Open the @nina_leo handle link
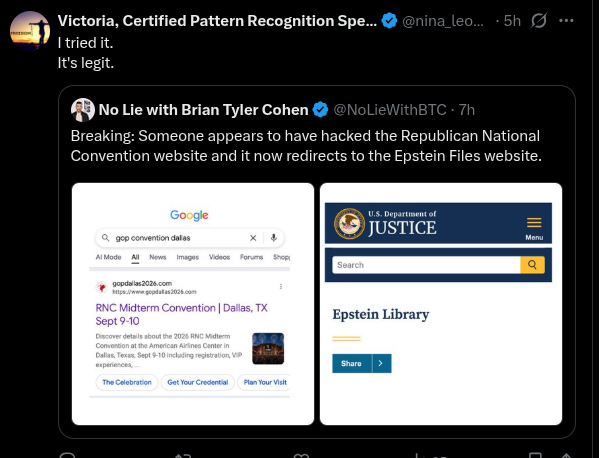599x458 pixels. [x=443, y=21]
